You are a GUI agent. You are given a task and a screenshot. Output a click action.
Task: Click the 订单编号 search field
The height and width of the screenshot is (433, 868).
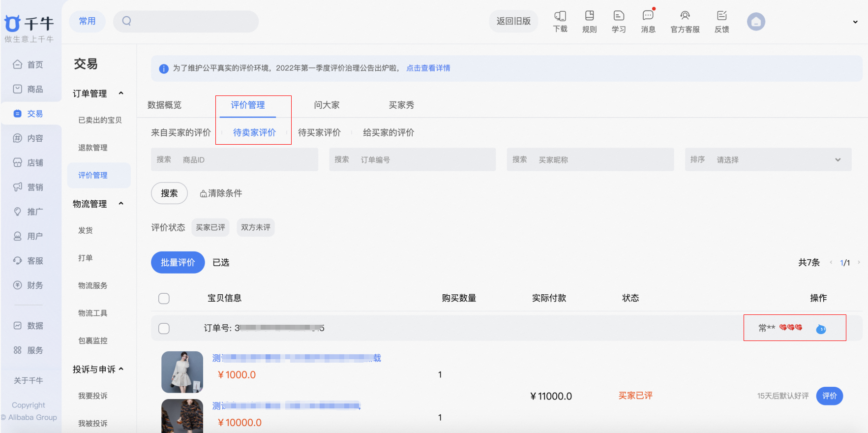click(x=412, y=159)
